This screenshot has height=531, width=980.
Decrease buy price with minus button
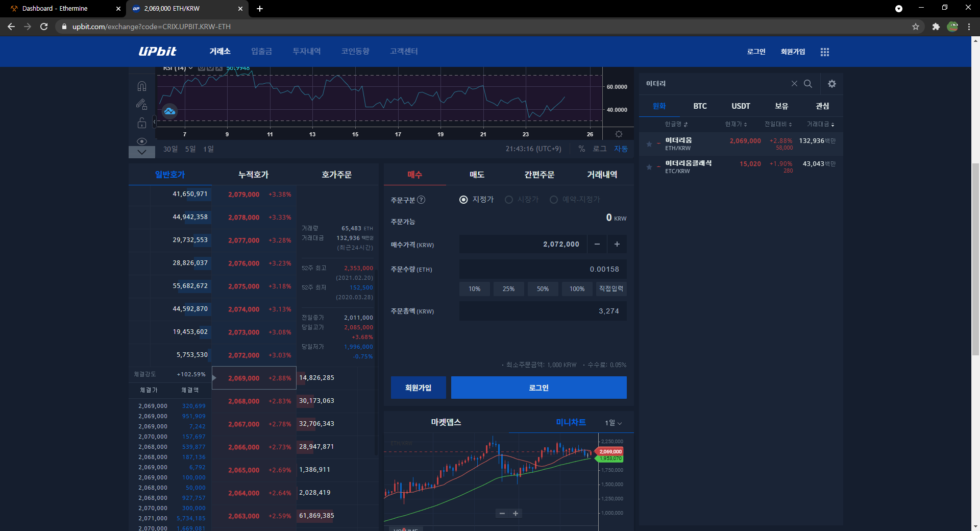pos(597,244)
